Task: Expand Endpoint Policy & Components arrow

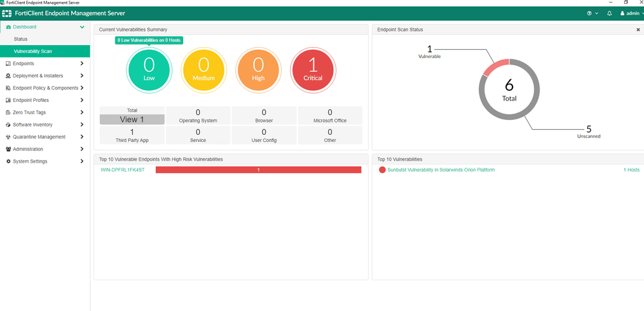Action: (x=82, y=88)
